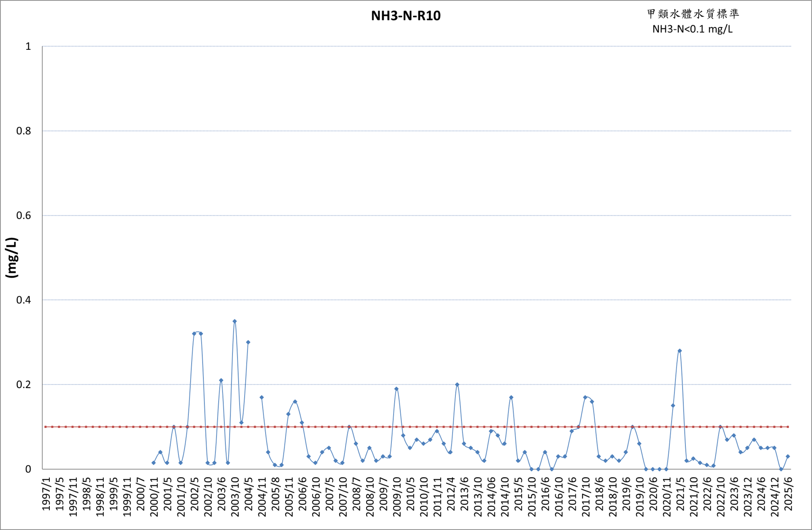The height and width of the screenshot is (530, 812).
Task: Select the 2022/10 date label
Action: (x=720, y=497)
